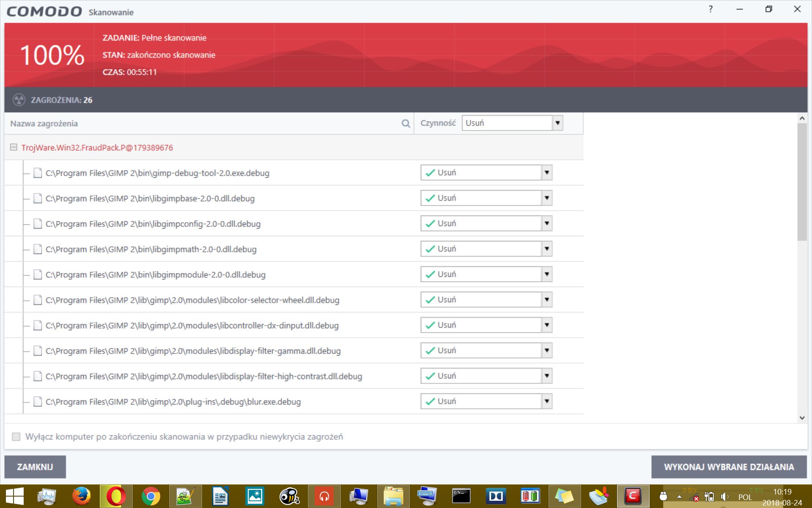The image size is (812, 508).
Task: Open the global Czynność action dropdown
Action: (x=557, y=123)
